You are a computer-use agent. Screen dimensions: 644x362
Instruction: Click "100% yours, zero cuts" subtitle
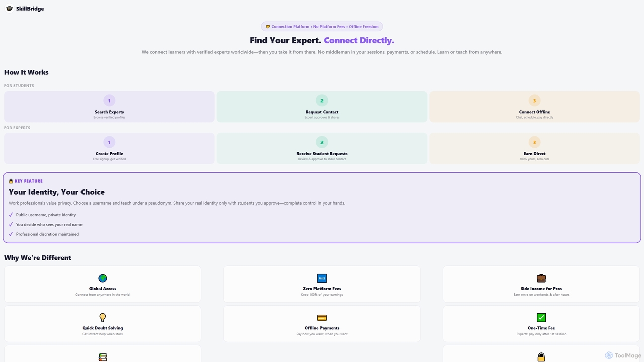pos(534,159)
